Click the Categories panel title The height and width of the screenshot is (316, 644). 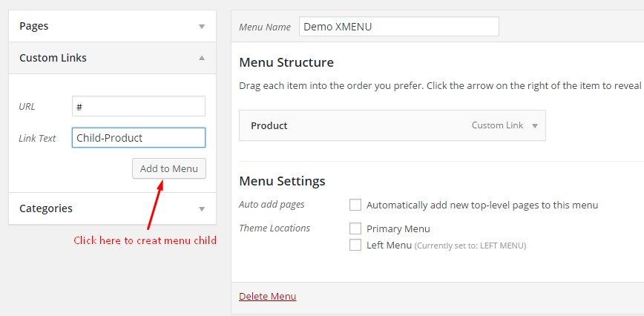(46, 208)
